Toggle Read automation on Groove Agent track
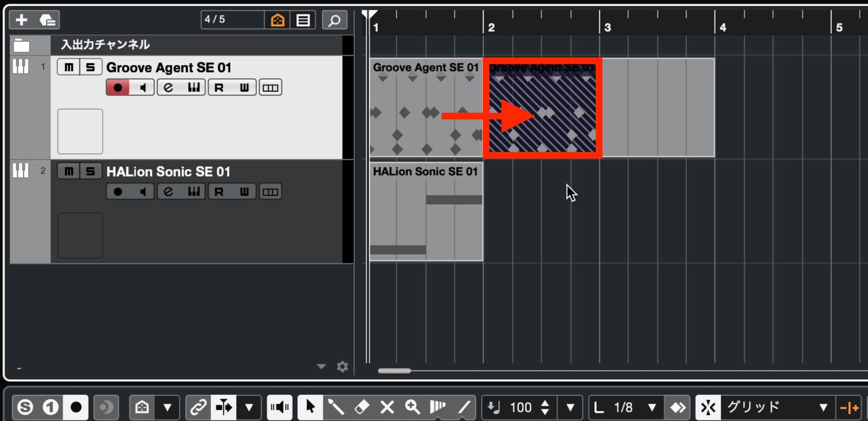868x421 pixels. [219, 87]
